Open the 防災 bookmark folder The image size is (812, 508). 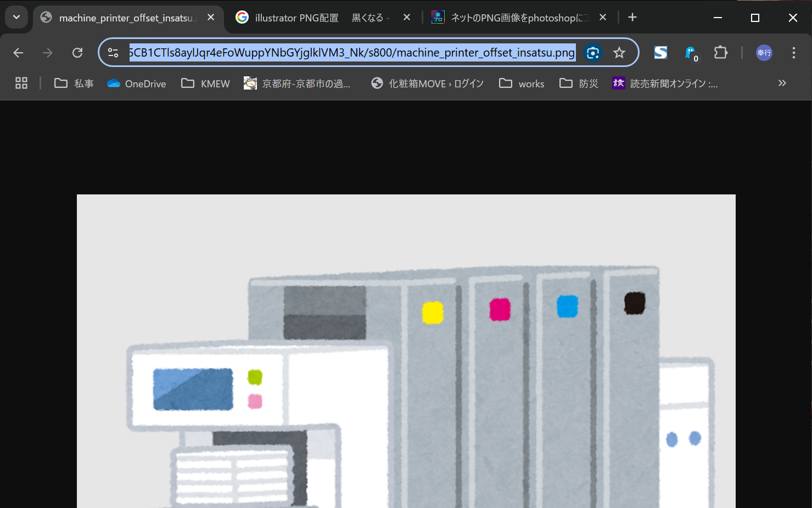point(579,83)
